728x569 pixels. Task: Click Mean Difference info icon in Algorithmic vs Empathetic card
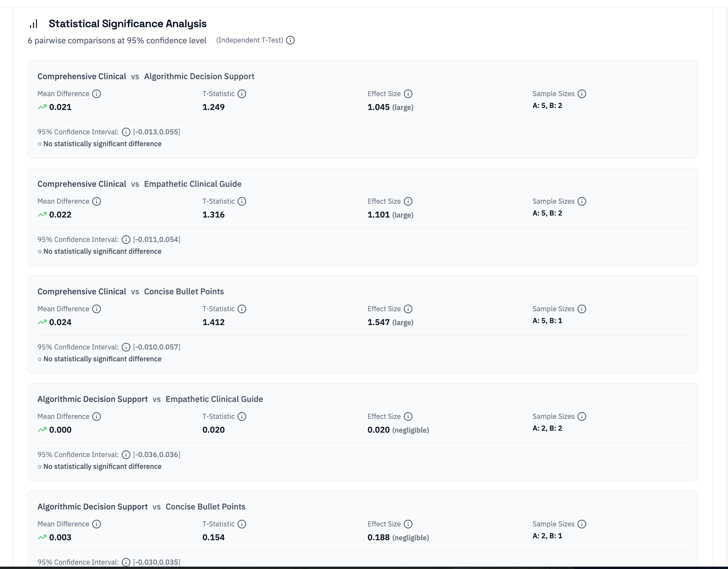tap(97, 417)
